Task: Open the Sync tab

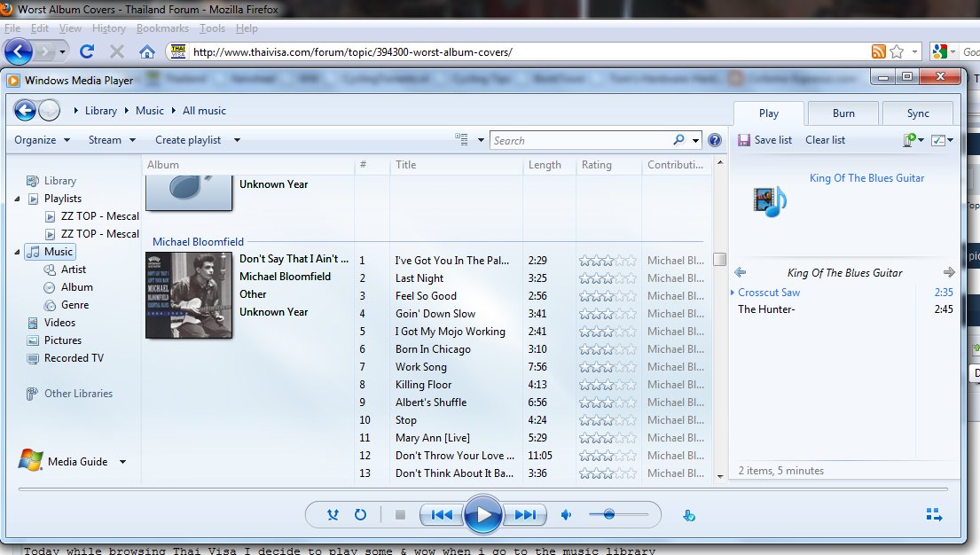Action: [x=918, y=113]
